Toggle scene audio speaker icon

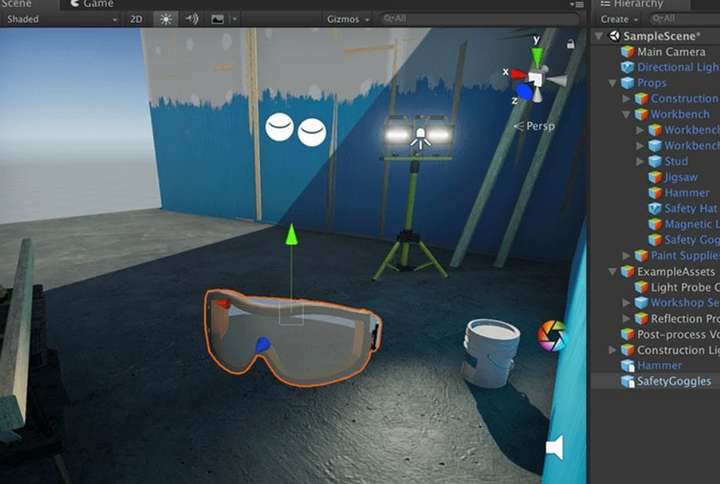point(191,19)
